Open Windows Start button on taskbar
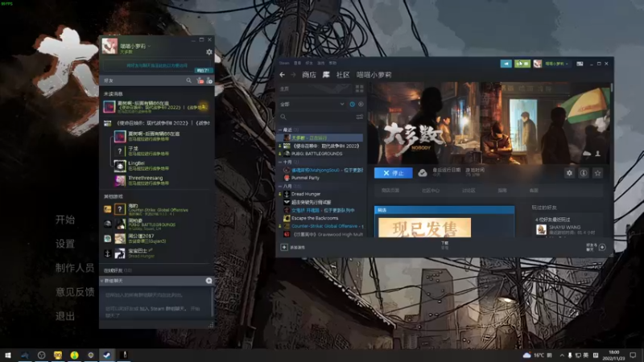The height and width of the screenshot is (362, 644). pyautogui.click(x=8, y=355)
